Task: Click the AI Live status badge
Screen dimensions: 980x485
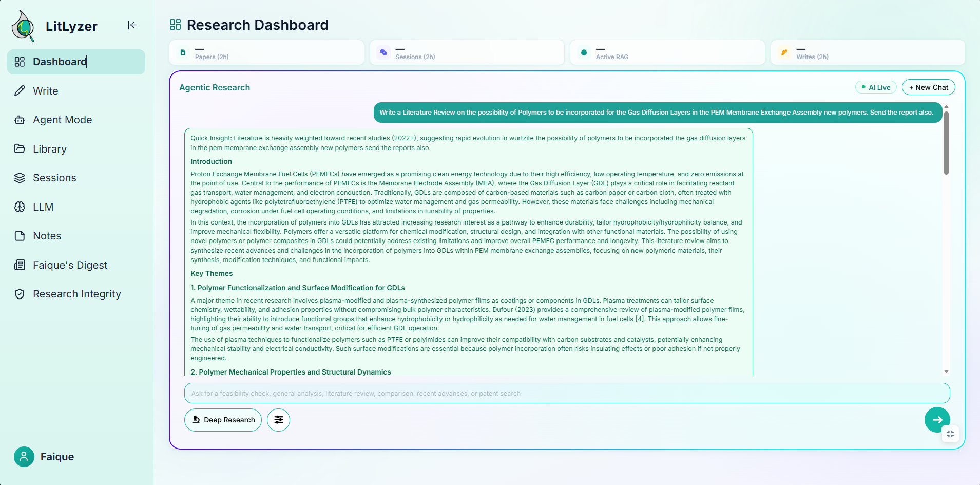Action: tap(876, 87)
